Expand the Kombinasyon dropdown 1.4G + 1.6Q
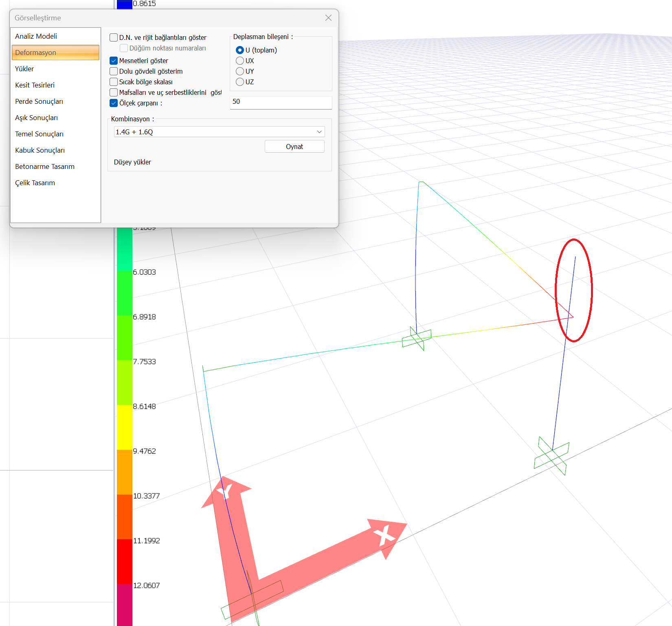The height and width of the screenshot is (626, 672). [219, 132]
